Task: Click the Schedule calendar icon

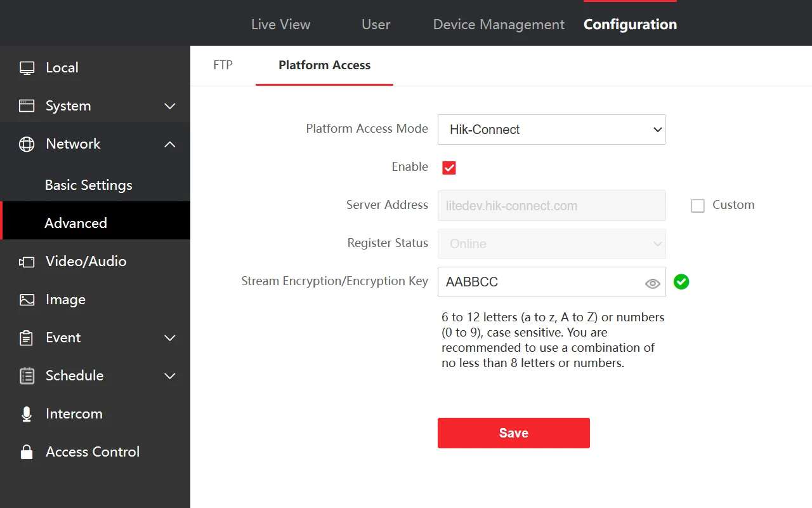Action: (27, 376)
